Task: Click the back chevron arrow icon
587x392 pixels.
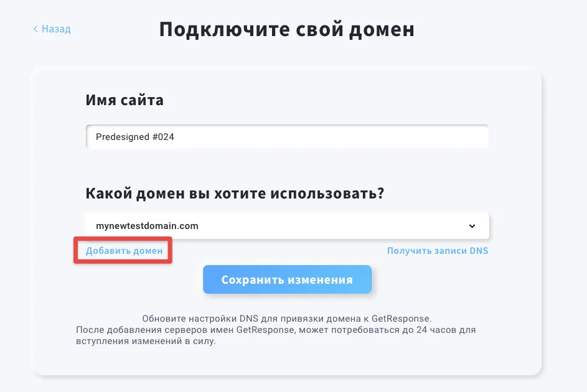Action: [x=35, y=29]
